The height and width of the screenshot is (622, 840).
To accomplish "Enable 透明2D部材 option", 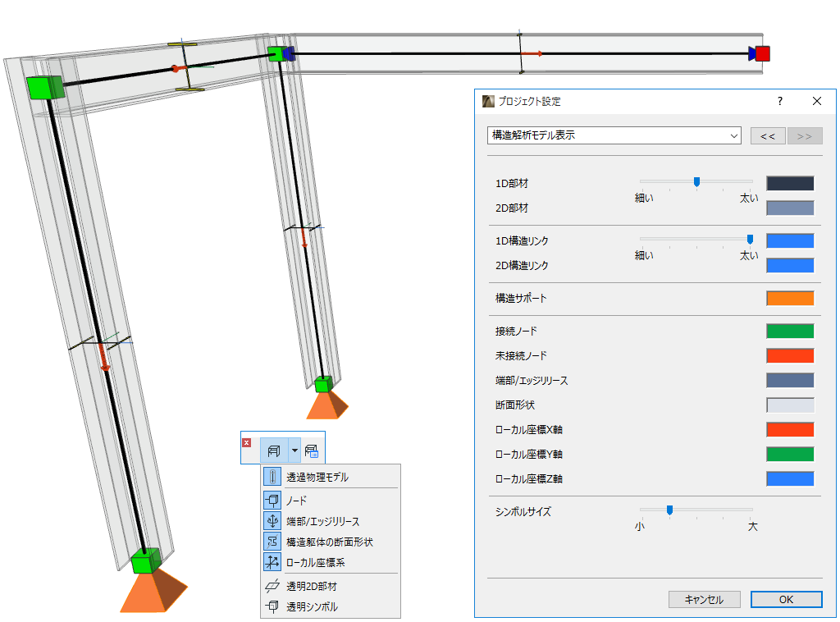I will tap(330, 586).
